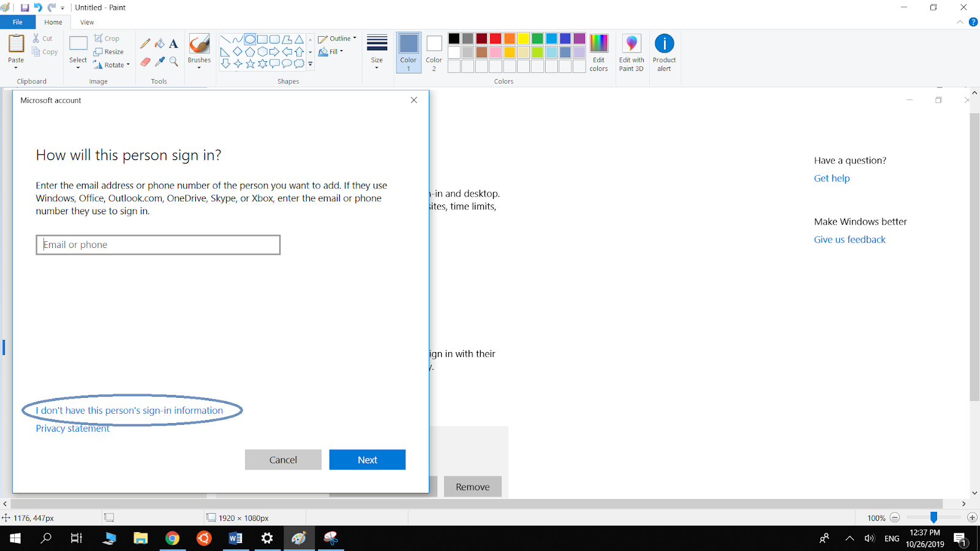Choose the Up arrow shape
The width and height of the screenshot is (980, 551).
[299, 52]
